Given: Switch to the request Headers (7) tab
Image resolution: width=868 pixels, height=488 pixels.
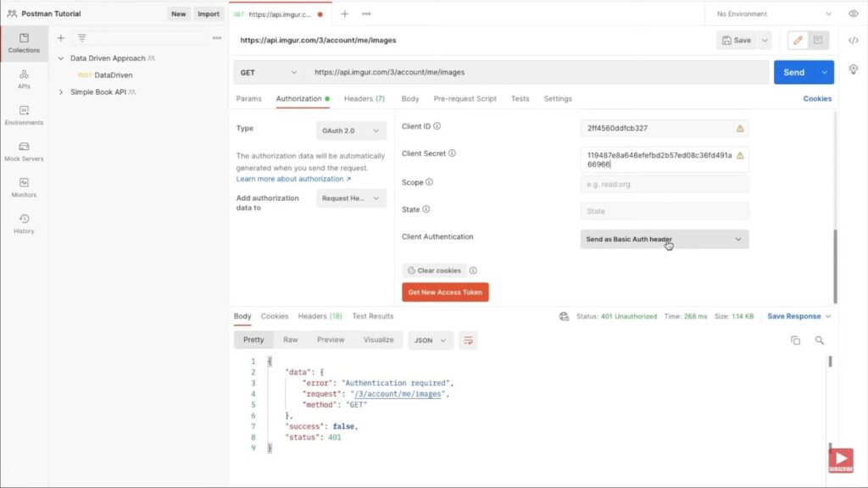Looking at the screenshot, I should [364, 98].
